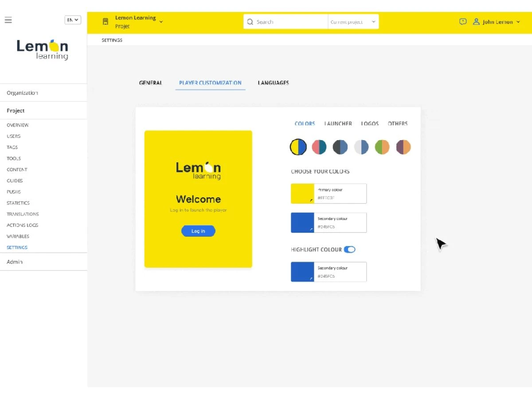Expand the Lemon Learning project selector chevron

pyautogui.click(x=161, y=22)
